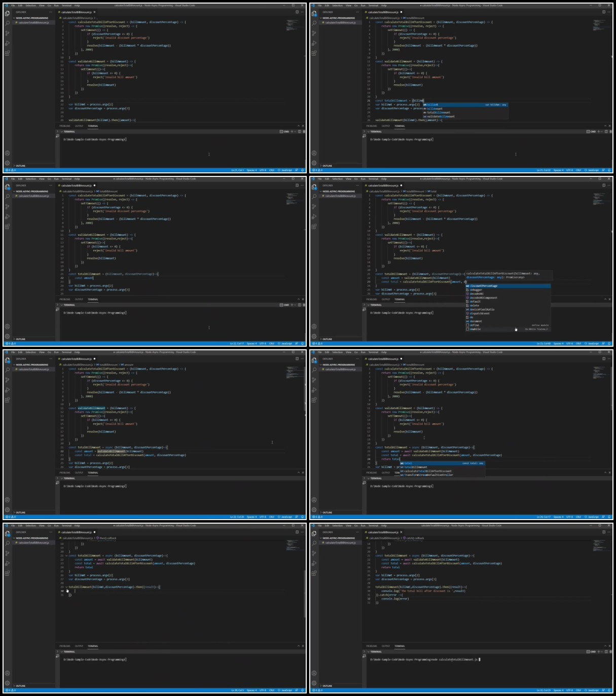Pick the billAmount autocomplete suggestion
Screen dimensions: 616x696
coord(465,108)
